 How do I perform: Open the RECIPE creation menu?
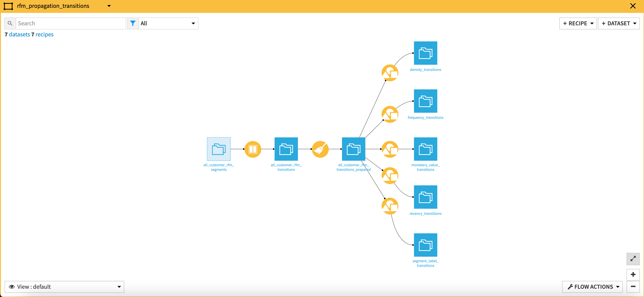[578, 23]
